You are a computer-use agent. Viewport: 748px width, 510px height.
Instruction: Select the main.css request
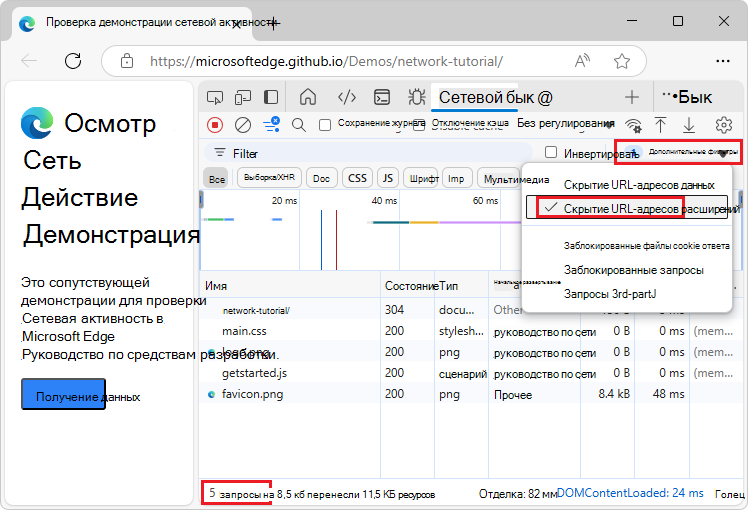(244, 331)
